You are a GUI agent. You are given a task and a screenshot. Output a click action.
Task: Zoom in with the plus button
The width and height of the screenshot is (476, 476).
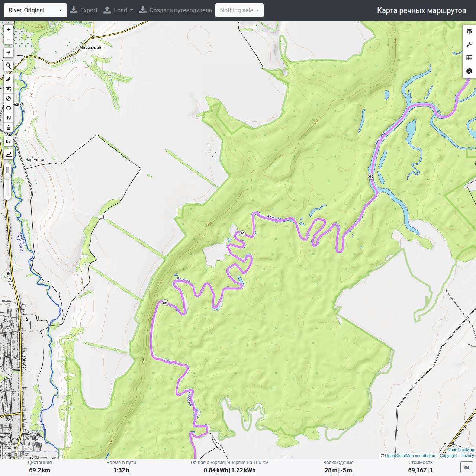coord(9,29)
